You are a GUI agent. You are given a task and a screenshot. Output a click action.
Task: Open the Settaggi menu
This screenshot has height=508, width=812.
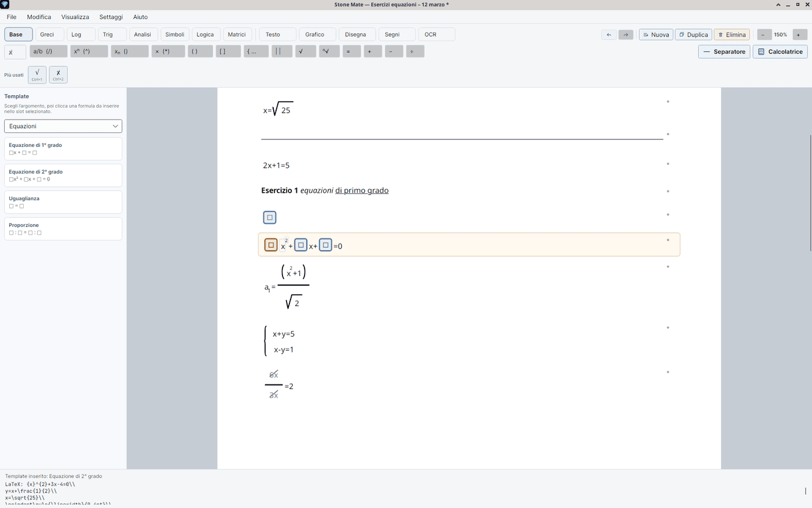click(x=111, y=17)
